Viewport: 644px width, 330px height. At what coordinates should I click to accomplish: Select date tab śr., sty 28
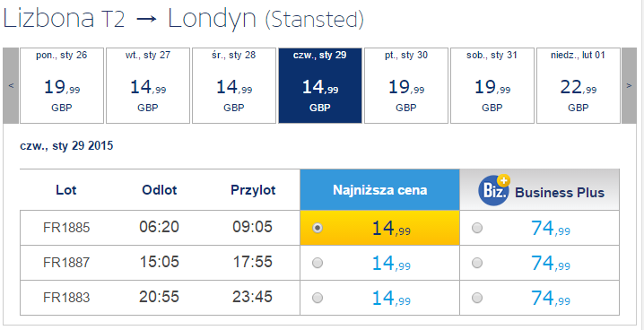(x=234, y=85)
